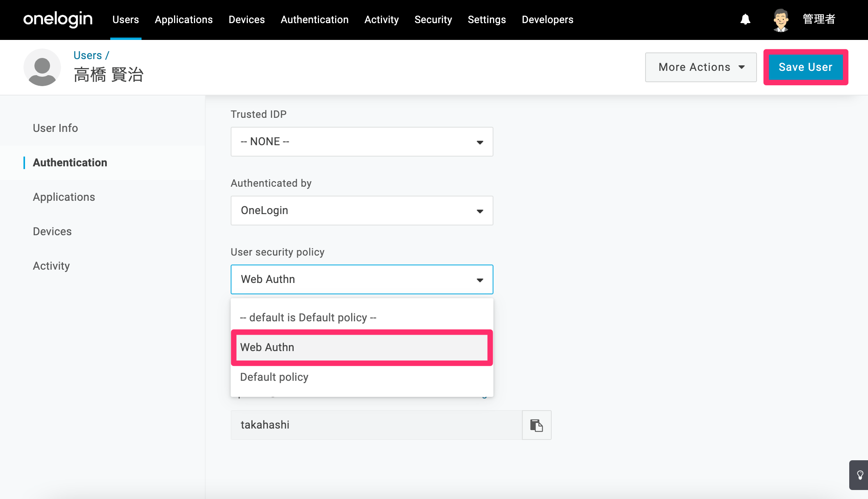Go back via the Users breadcrumb link

pos(88,55)
